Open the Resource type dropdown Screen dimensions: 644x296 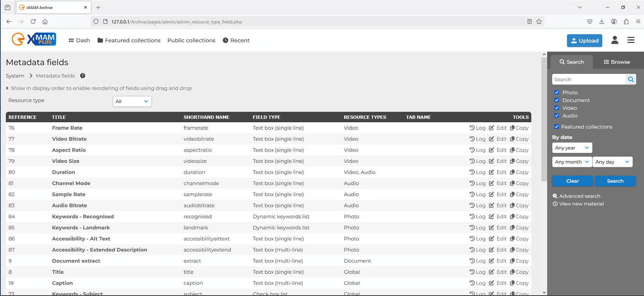coord(132,102)
